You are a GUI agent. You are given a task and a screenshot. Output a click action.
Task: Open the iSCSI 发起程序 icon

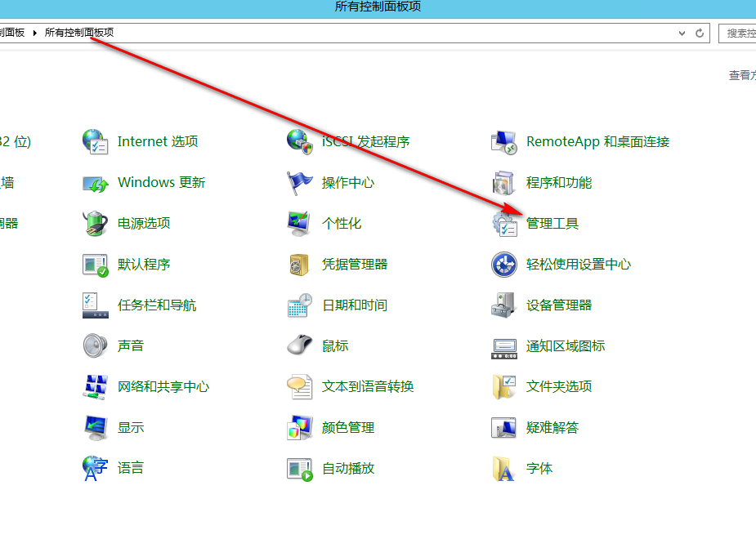point(300,141)
